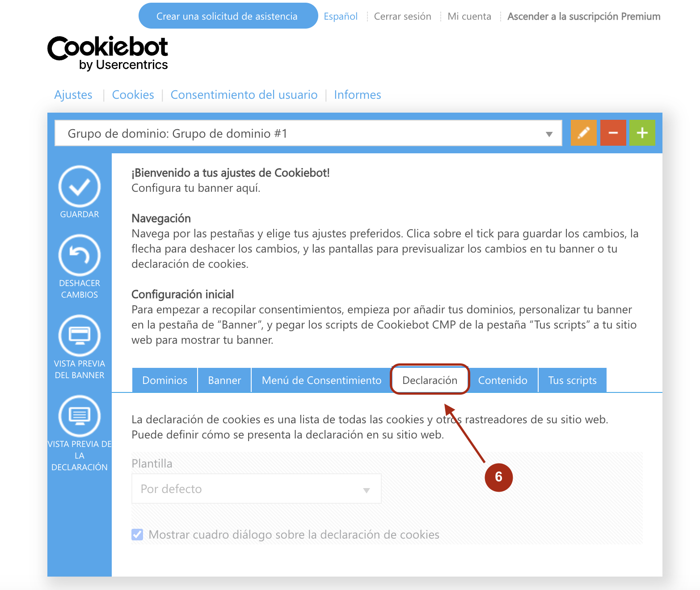Image resolution: width=700 pixels, height=590 pixels.
Task: Click Ascender a la suscripción Premium
Action: tap(584, 17)
